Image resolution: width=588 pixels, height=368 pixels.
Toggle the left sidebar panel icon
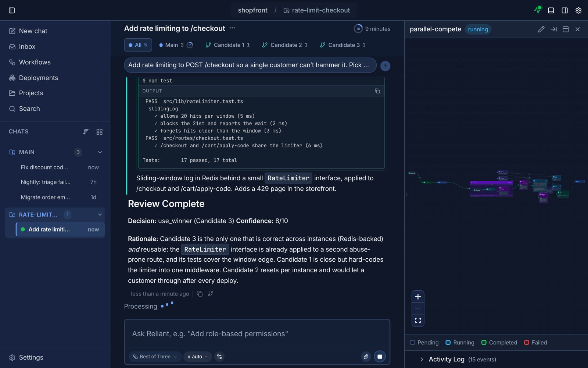[12, 10]
